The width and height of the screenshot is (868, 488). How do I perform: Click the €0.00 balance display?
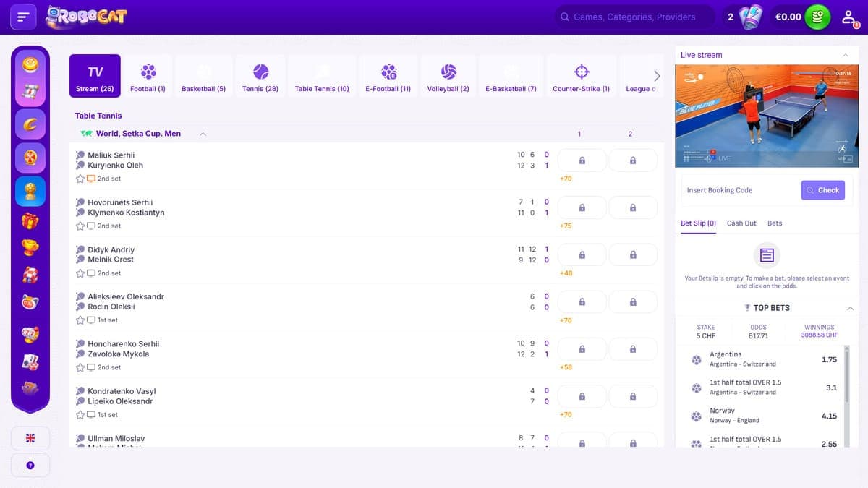click(x=788, y=17)
